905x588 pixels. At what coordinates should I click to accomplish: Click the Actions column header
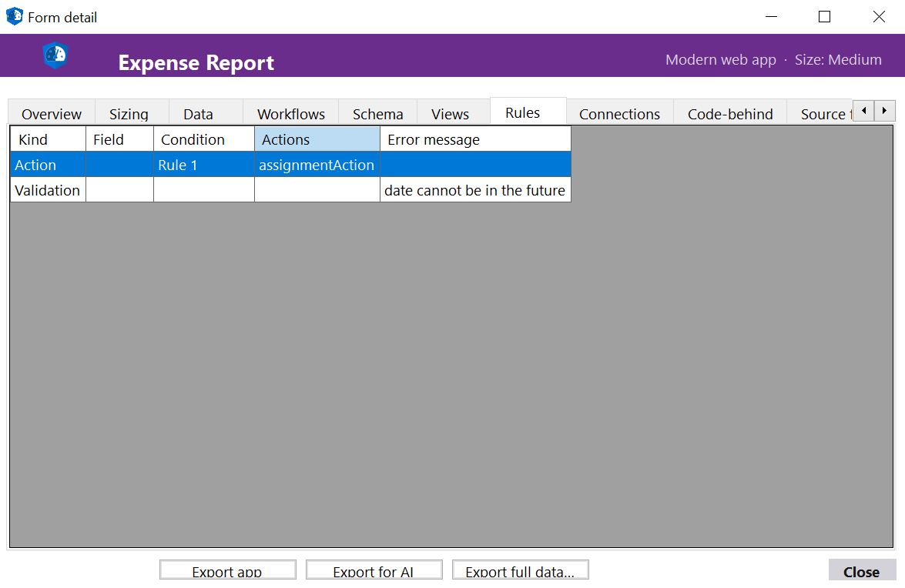317,139
